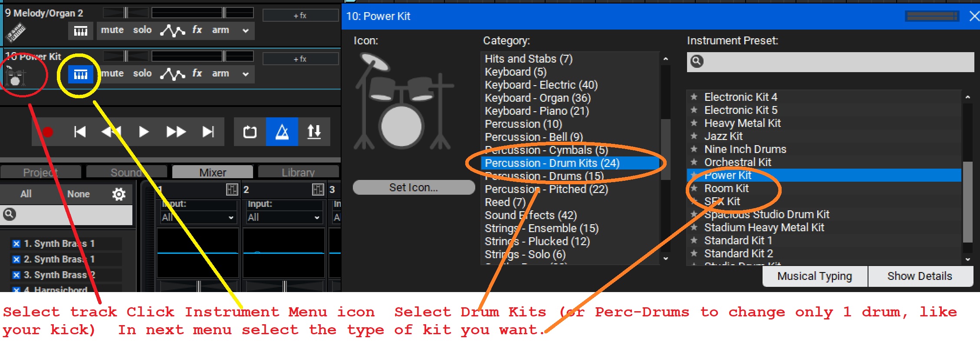Open instrument menu icon on Melody/Organ 2 track

[81, 31]
